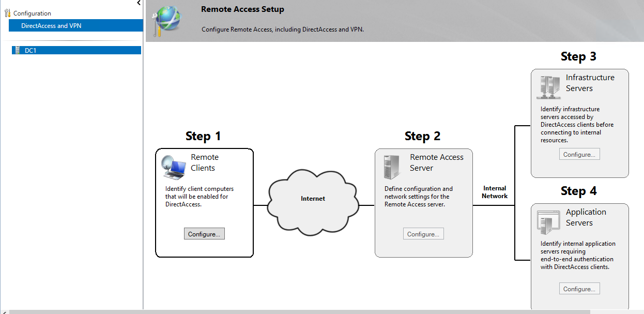644x314 pixels.
Task: Click the Remote Access Setup title text
Action: [242, 9]
